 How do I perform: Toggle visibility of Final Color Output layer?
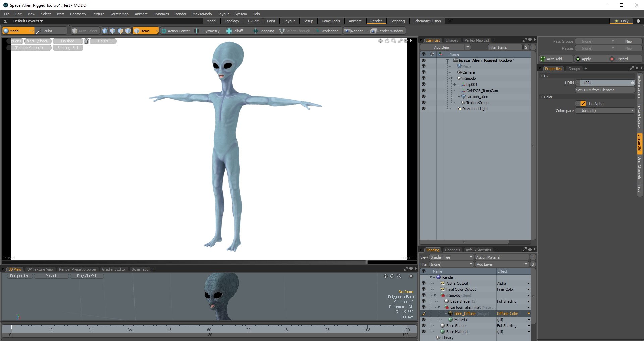tap(423, 289)
